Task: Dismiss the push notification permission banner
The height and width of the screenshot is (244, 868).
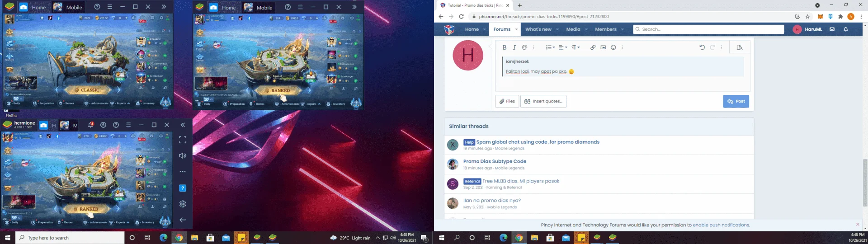Action: 858,225
